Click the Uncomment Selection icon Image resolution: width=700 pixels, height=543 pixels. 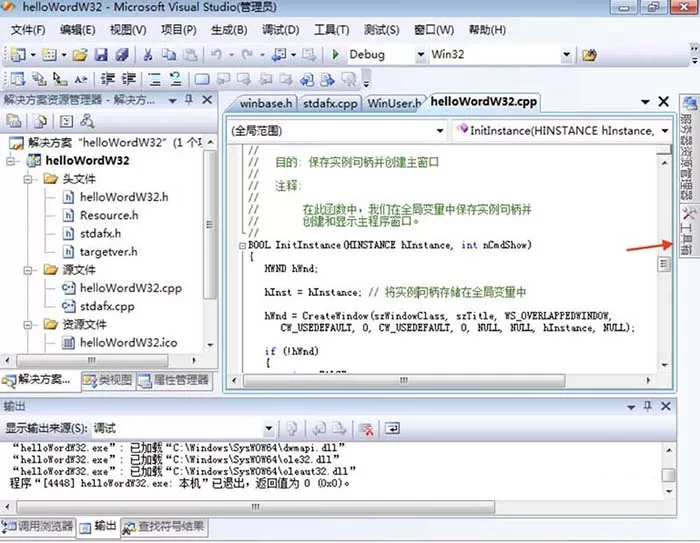point(176,79)
